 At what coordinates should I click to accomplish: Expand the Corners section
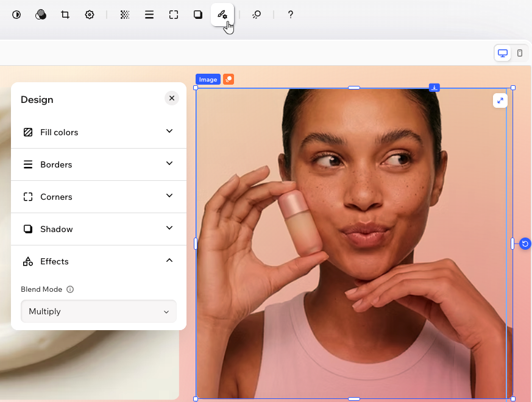[x=99, y=197]
